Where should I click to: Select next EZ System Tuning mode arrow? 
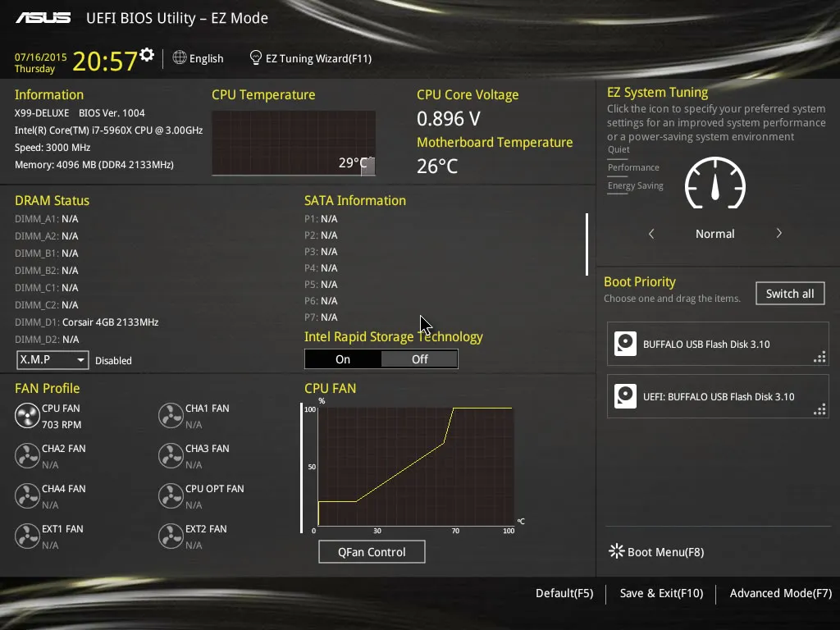[x=779, y=234]
